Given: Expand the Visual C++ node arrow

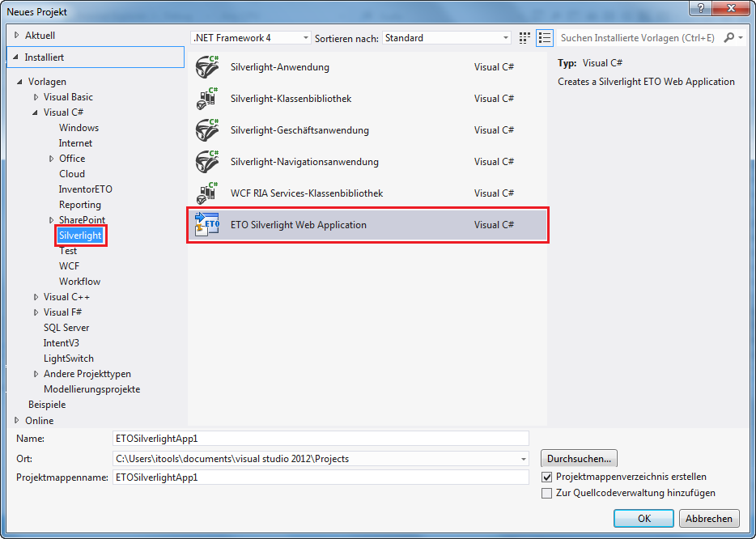Looking at the screenshot, I should [x=36, y=297].
